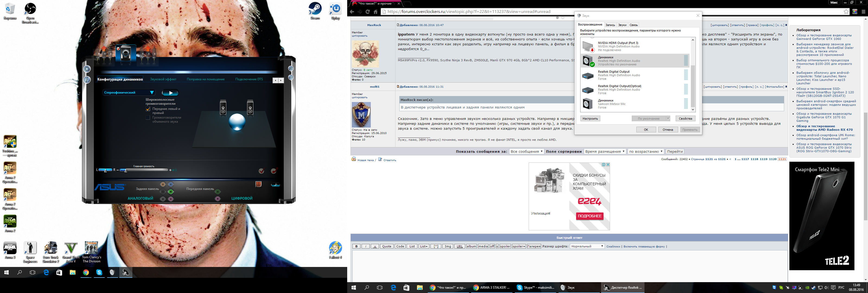Adjust the 'Главная громкость' volume slider
Image resolution: width=868 pixels, height=293 pixels.
click(126, 170)
